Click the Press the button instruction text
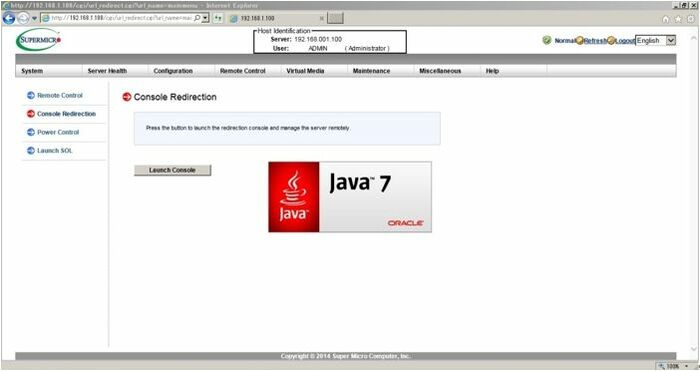This screenshot has height=371, width=700. click(x=248, y=128)
